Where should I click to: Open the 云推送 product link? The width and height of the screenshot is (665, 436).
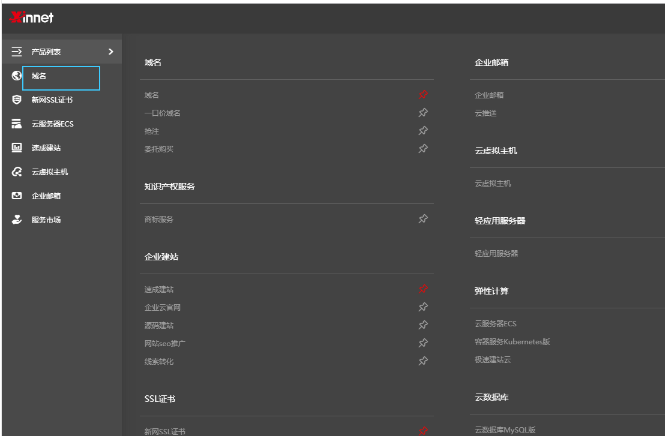[485, 113]
